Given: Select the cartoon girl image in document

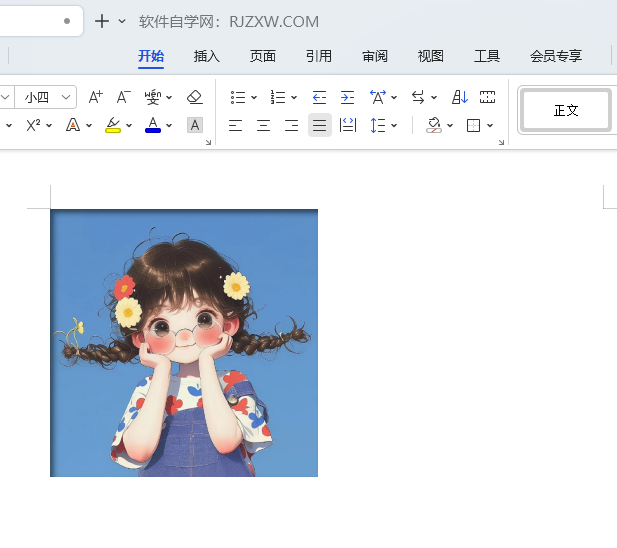Looking at the screenshot, I should [184, 343].
